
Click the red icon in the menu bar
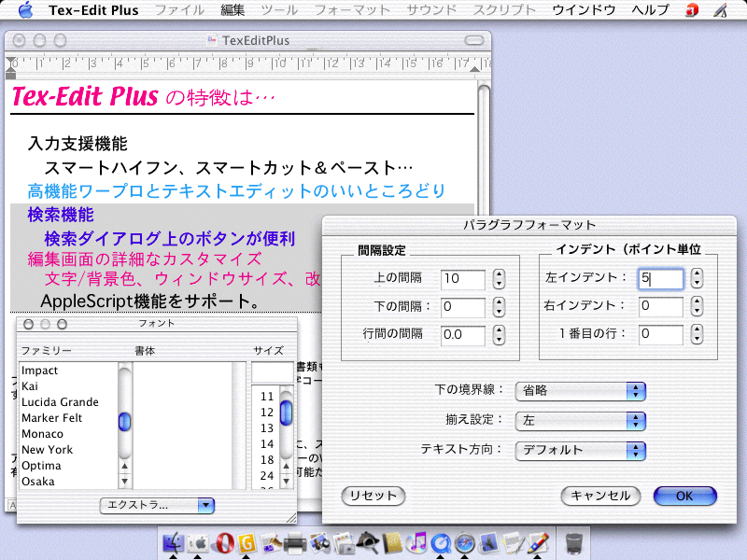(x=691, y=10)
